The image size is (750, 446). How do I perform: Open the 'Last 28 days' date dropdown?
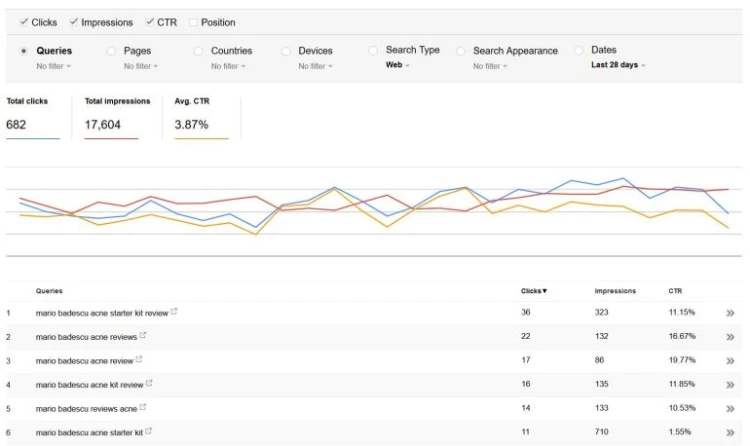point(617,65)
